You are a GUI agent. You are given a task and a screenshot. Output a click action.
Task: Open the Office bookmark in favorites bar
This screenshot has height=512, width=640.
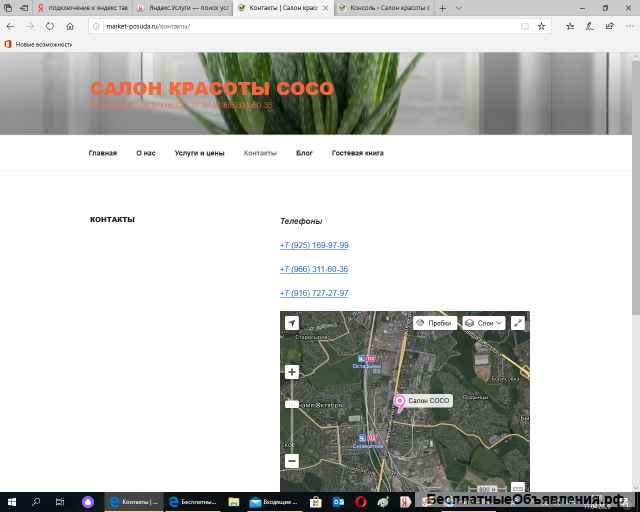tap(38, 44)
